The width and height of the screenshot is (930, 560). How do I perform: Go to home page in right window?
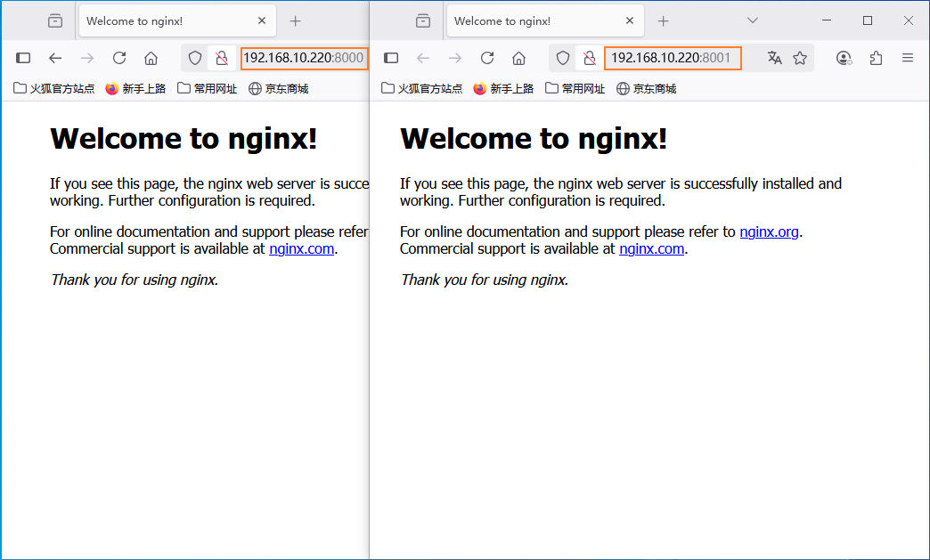point(519,58)
